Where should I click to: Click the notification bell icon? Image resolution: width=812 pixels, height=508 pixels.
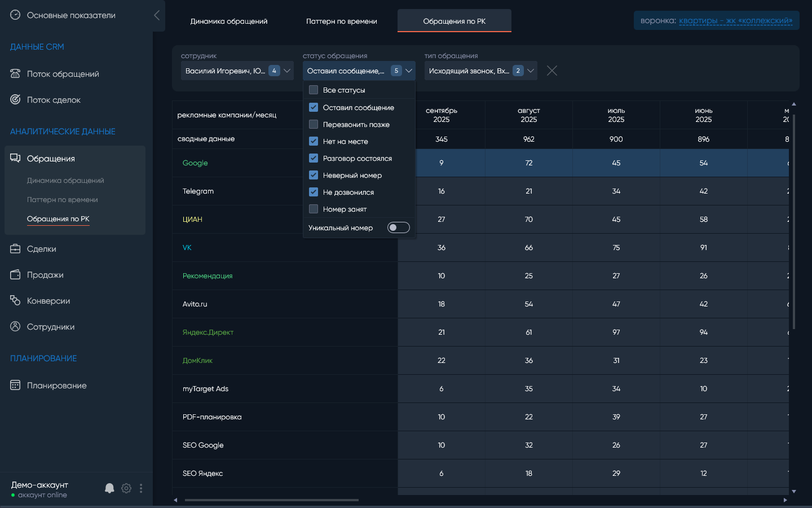(109, 488)
